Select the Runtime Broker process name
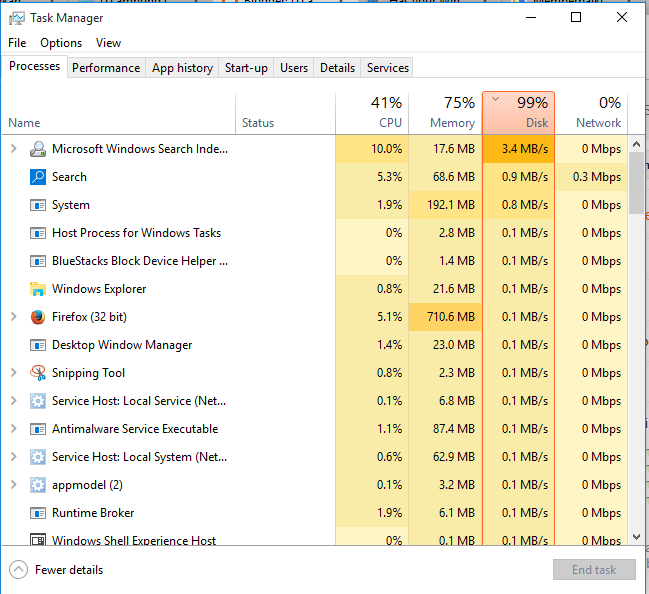649x594 pixels. [x=93, y=513]
